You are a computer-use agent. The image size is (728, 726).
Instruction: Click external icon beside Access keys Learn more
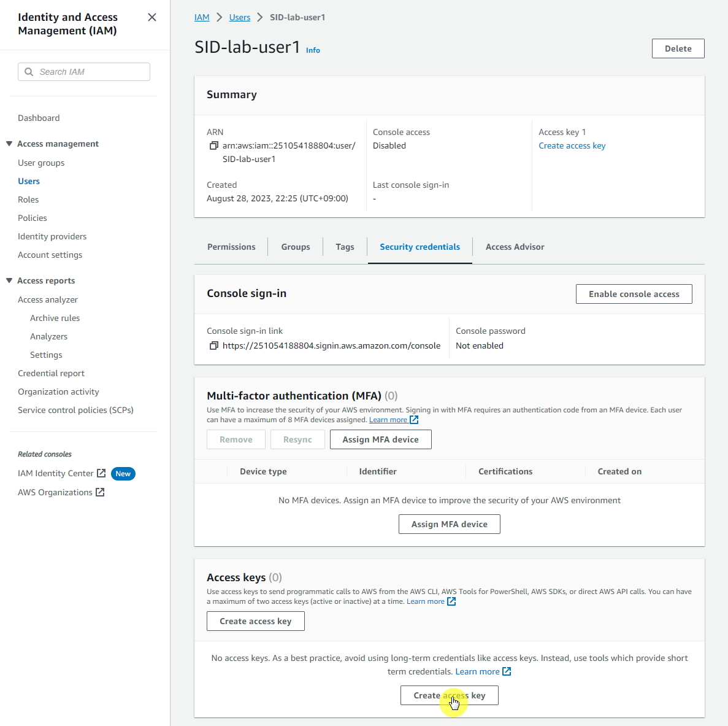point(451,601)
